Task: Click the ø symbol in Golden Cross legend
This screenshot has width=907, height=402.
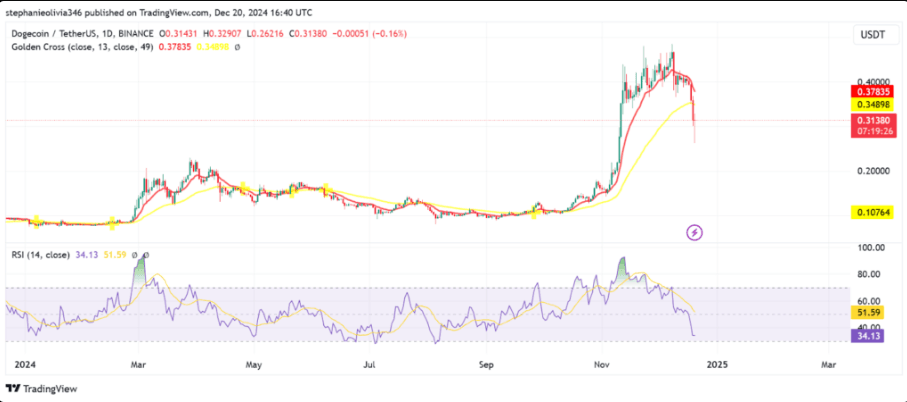Action: point(237,47)
